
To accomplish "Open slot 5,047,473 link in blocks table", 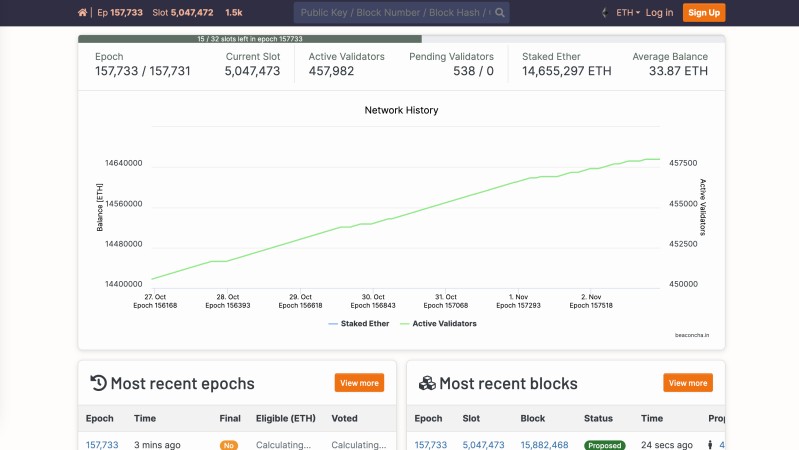I will coord(485,445).
